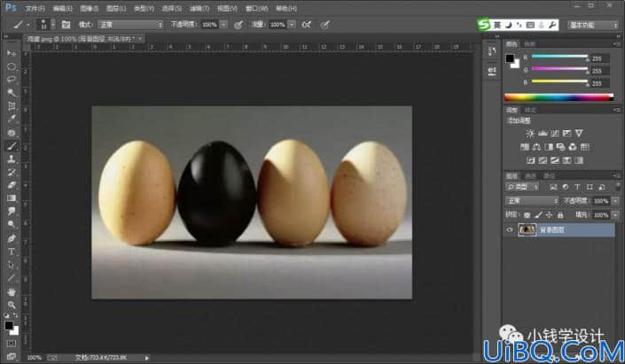This screenshot has height=364, width=625.
Task: Click the background layer thumbnail
Action: coord(527,229)
